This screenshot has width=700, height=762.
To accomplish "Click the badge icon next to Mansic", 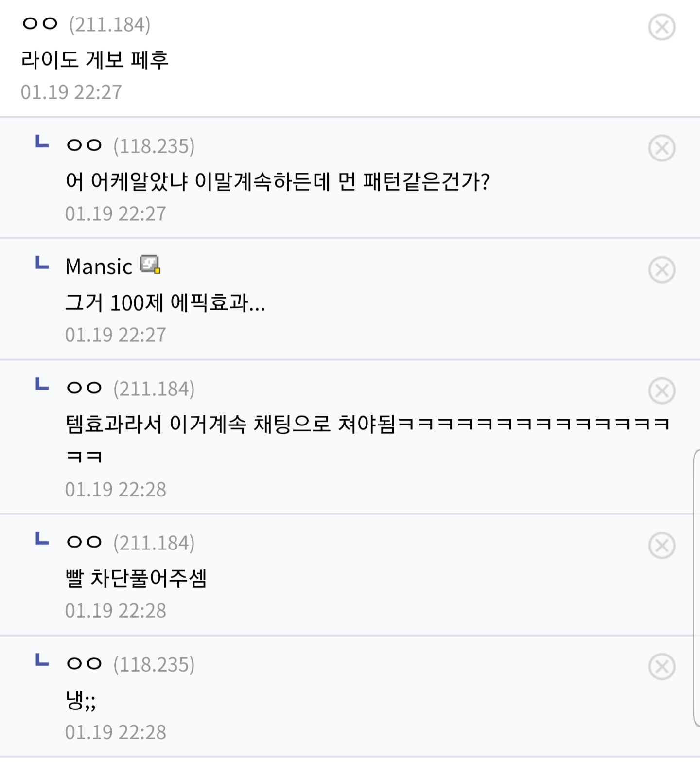I will click(x=150, y=265).
